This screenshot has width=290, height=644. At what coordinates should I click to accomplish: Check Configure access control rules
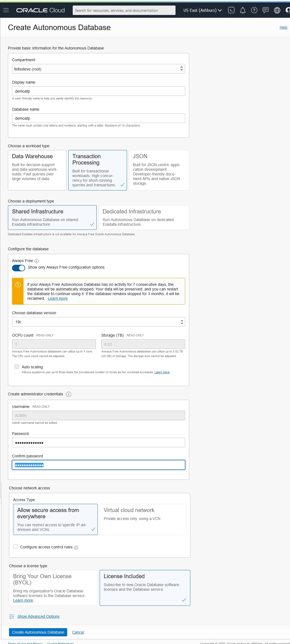[15, 546]
